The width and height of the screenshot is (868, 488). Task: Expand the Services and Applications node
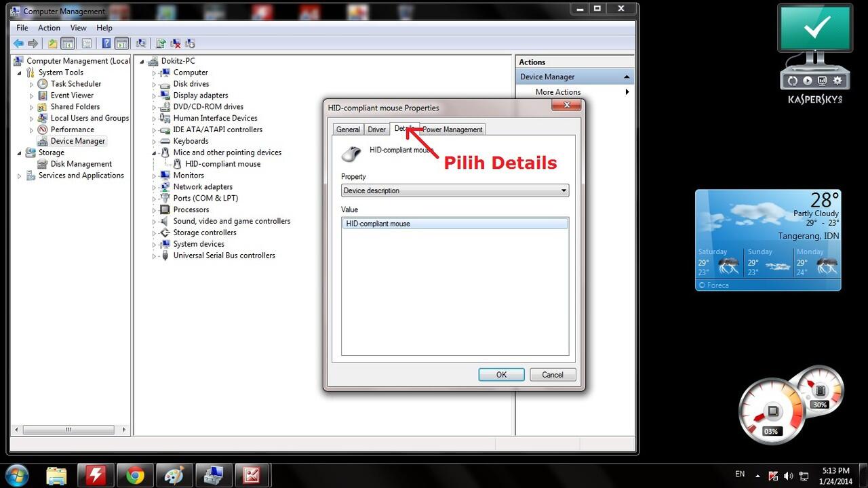pos(20,176)
